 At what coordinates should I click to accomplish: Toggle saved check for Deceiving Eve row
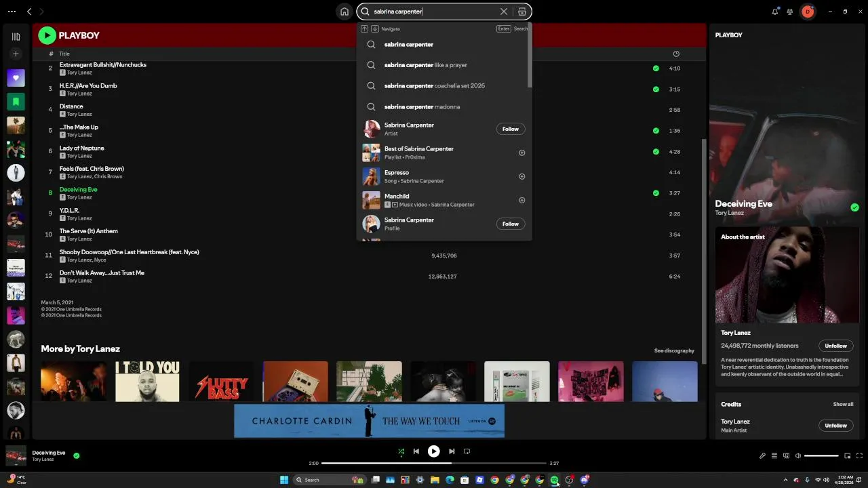656,193
